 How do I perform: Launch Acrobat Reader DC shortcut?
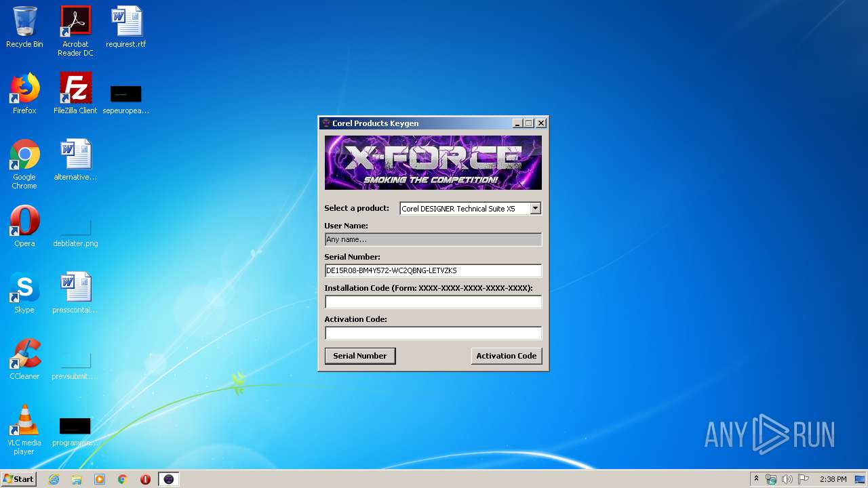click(75, 31)
